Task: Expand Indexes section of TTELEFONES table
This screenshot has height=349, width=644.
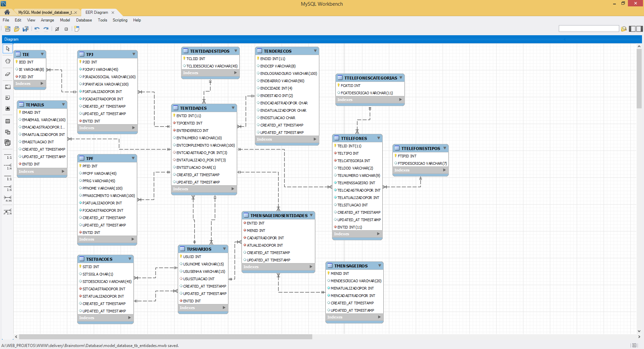Action: tap(378, 234)
